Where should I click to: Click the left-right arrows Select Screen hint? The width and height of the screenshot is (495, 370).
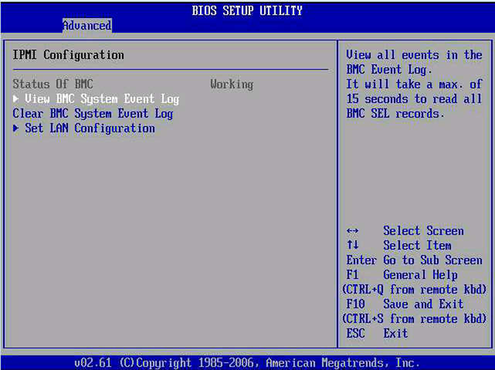pos(405,231)
